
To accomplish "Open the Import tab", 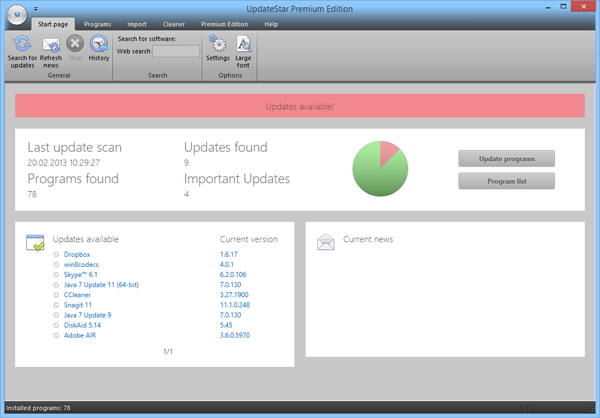I will point(137,24).
